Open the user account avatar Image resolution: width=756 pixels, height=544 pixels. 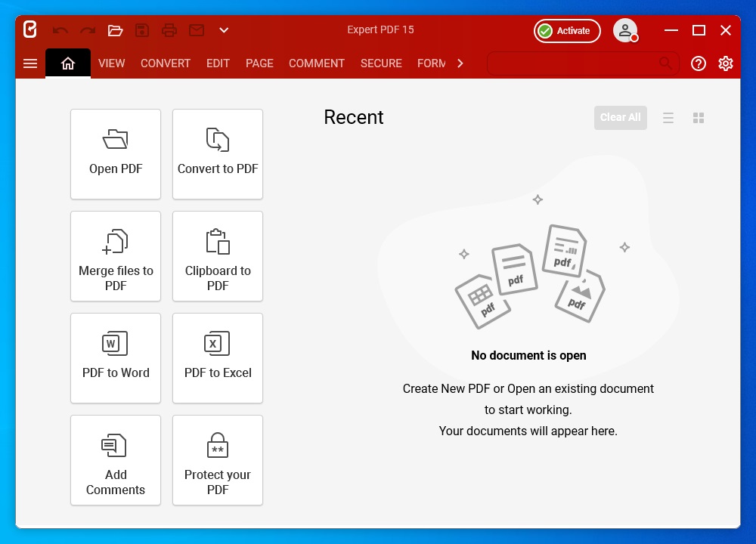(625, 30)
